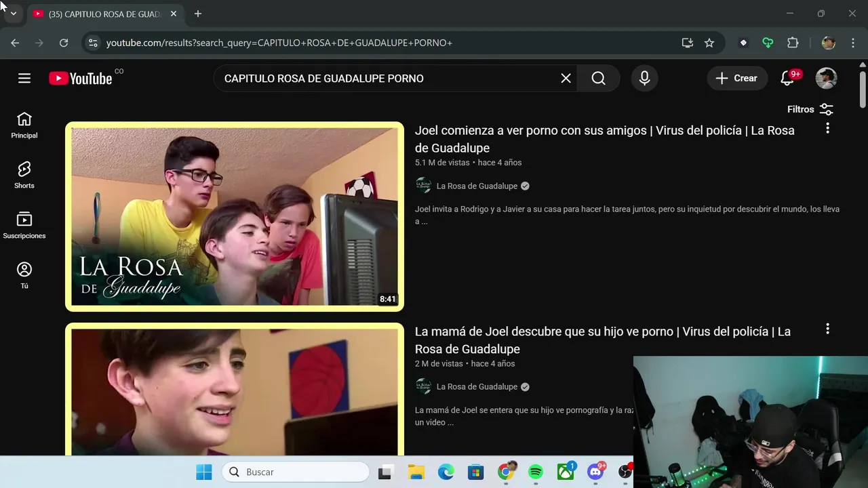Viewport: 868px width, 488px height.
Task: Open the Xbox app from the taskbar
Action: pyautogui.click(x=566, y=472)
